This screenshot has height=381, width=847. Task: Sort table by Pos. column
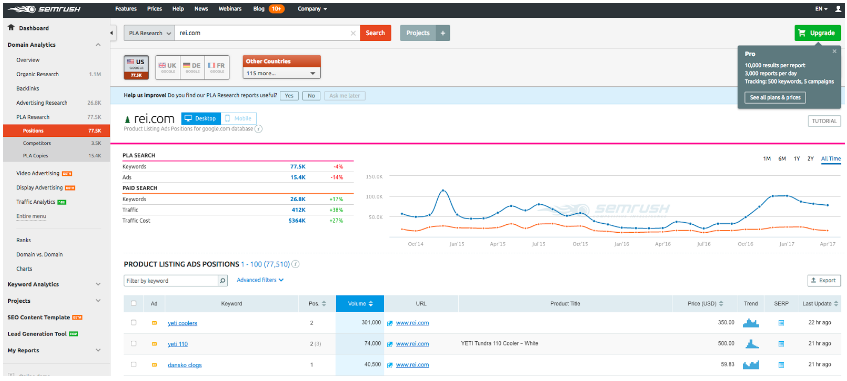point(317,304)
